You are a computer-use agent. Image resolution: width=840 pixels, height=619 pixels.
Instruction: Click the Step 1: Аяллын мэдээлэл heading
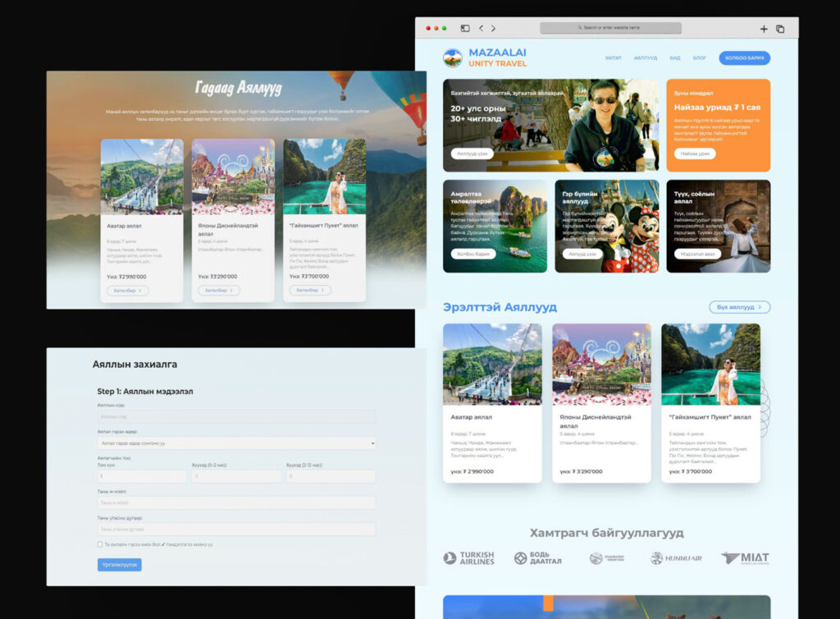pyautogui.click(x=145, y=392)
